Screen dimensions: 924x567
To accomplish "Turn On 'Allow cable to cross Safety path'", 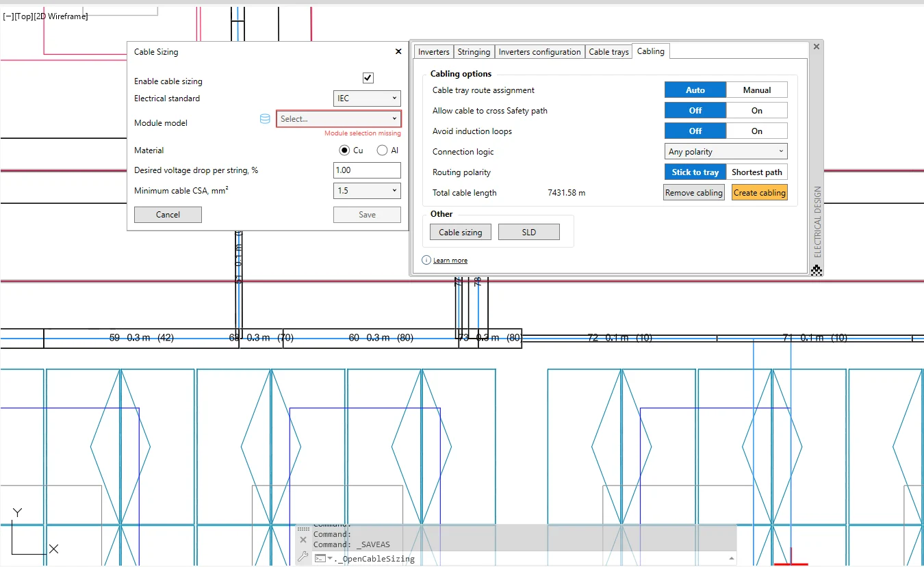I will 757,110.
